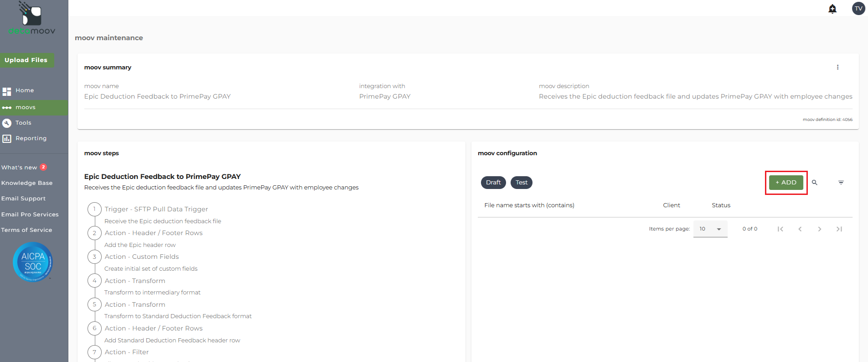Sort by File name starts with column

[x=529, y=205]
